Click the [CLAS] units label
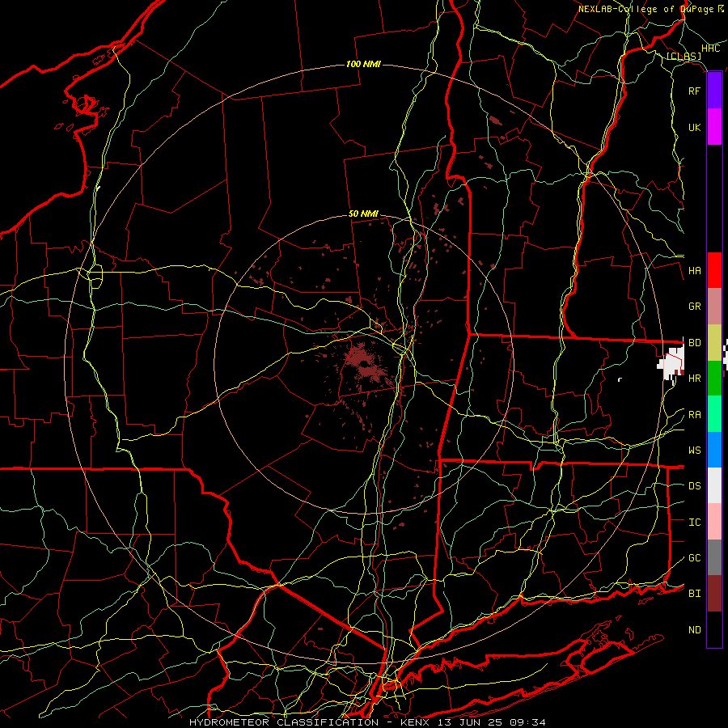The width and height of the screenshot is (728, 728). click(684, 57)
